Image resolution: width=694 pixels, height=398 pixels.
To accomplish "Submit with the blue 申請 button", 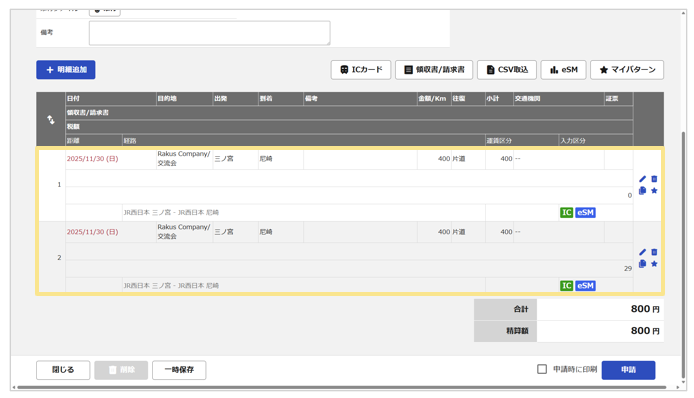I will (x=628, y=370).
